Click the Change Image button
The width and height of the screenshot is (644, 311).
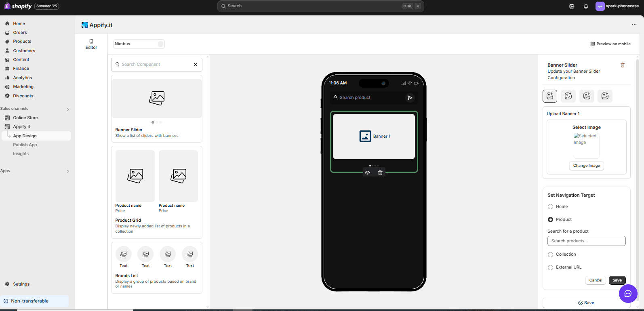click(x=586, y=166)
